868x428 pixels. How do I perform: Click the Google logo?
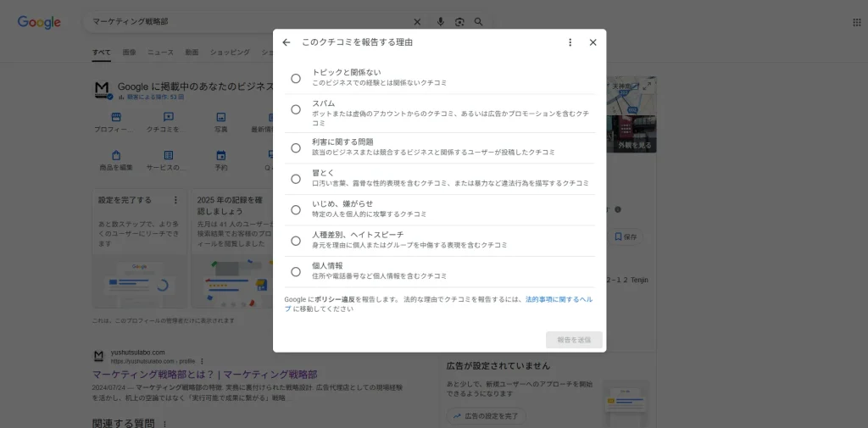(x=39, y=22)
